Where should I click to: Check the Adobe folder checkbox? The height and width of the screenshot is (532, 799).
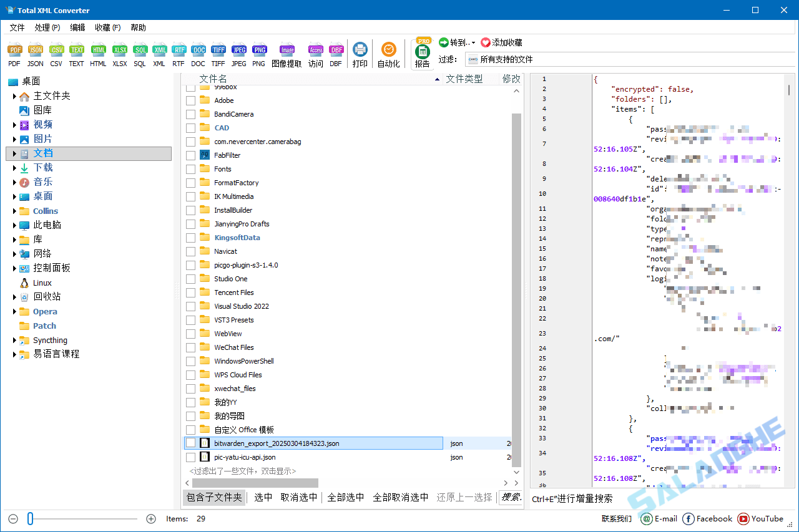pos(190,100)
